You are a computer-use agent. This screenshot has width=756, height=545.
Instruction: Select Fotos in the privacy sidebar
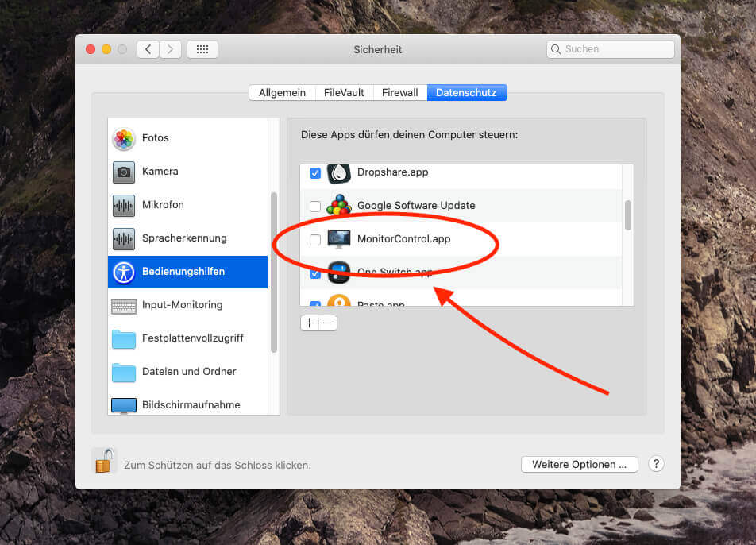(155, 138)
